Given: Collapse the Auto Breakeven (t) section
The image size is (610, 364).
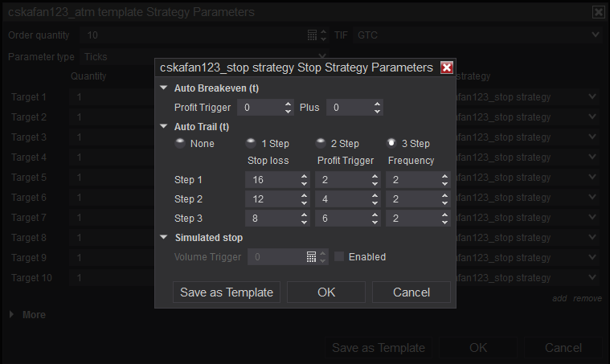Looking at the screenshot, I should [x=164, y=88].
